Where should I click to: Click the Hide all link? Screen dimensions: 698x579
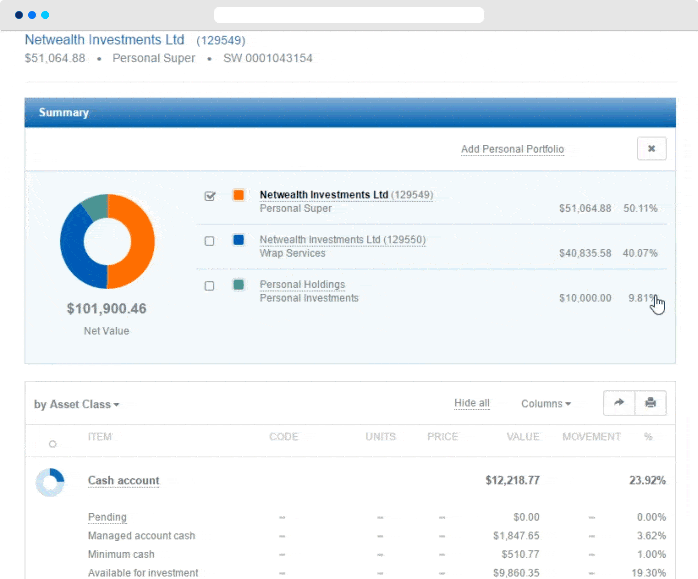(x=471, y=404)
